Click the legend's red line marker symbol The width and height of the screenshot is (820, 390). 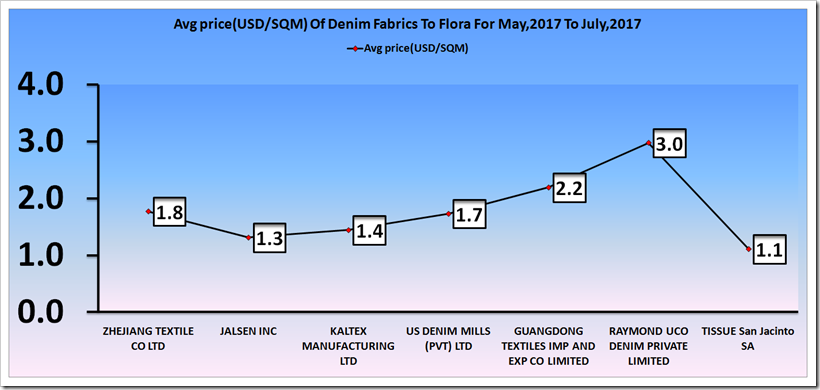355,49
